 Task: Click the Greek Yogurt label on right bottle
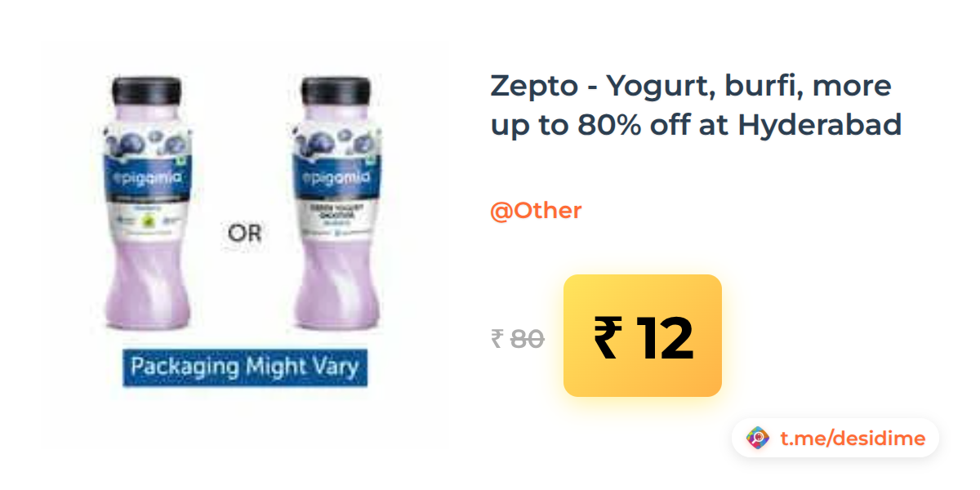pos(336,214)
